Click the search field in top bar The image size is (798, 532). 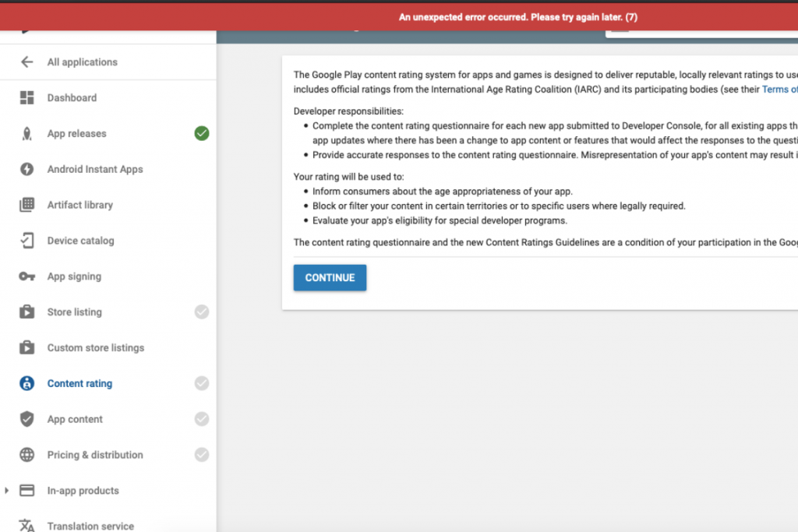pyautogui.click(x=701, y=31)
